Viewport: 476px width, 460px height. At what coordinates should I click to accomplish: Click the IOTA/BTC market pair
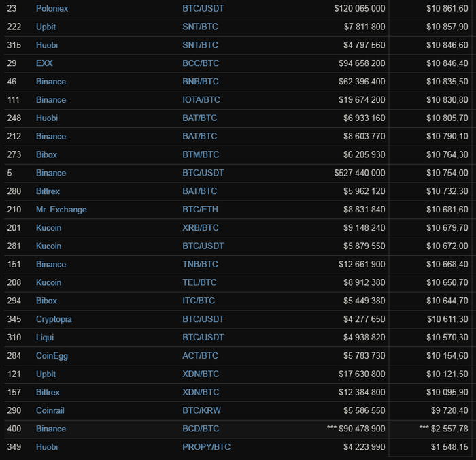pyautogui.click(x=201, y=100)
